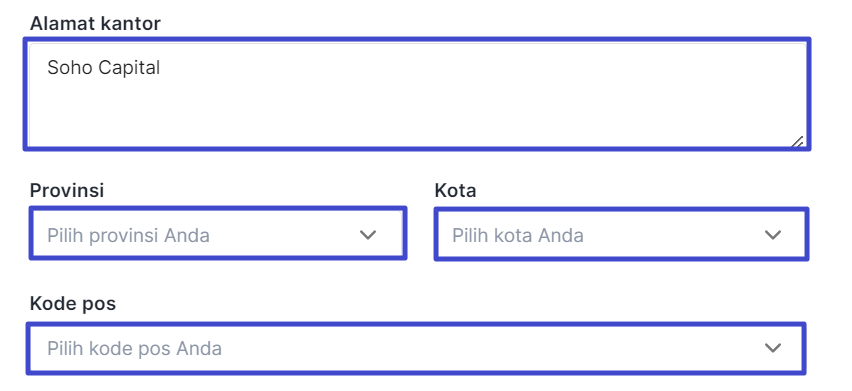This screenshot has height=391, width=852.
Task: Click the Kota field label
Action: coord(455,191)
